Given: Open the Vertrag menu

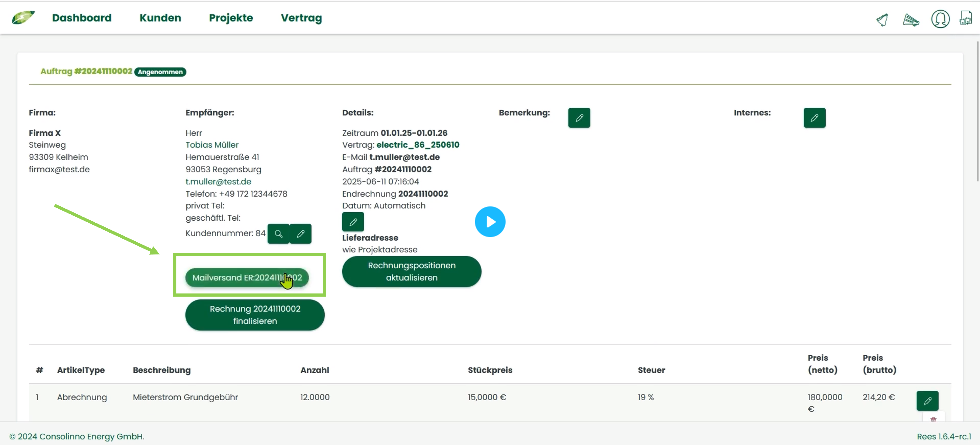Looking at the screenshot, I should [301, 18].
